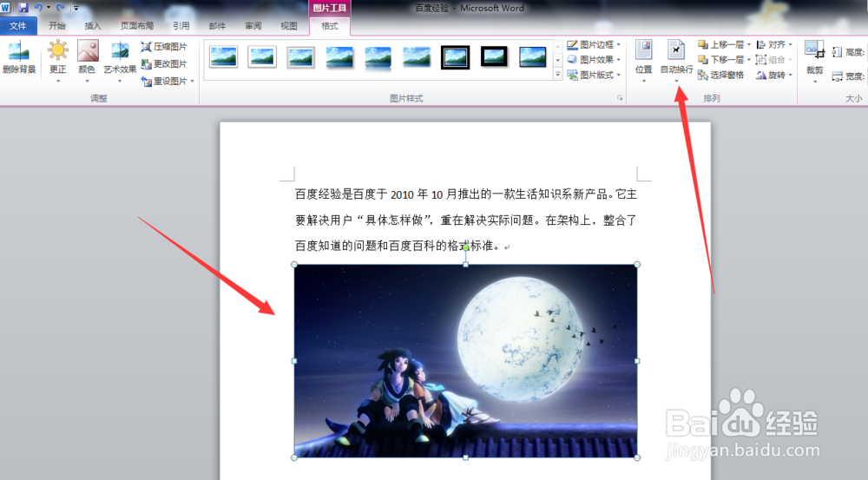Click the paragraph text starting 百度经验是百度于

click(465, 194)
